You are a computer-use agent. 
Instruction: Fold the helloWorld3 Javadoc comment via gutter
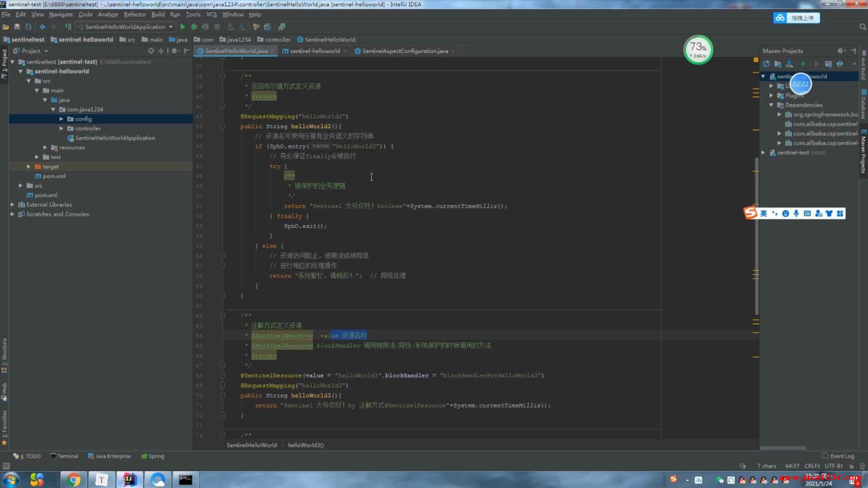[x=222, y=315]
